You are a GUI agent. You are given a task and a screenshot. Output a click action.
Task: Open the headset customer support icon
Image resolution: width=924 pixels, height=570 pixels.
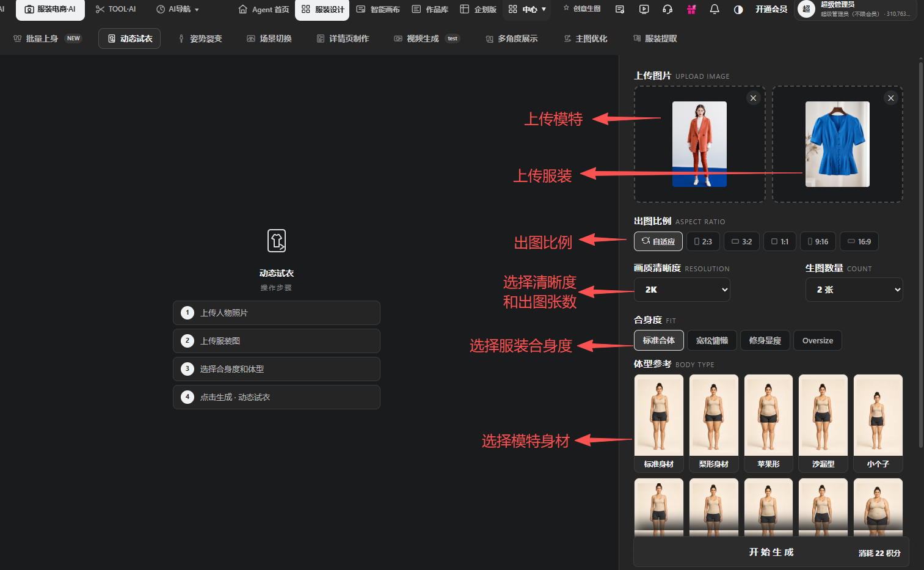668,9
